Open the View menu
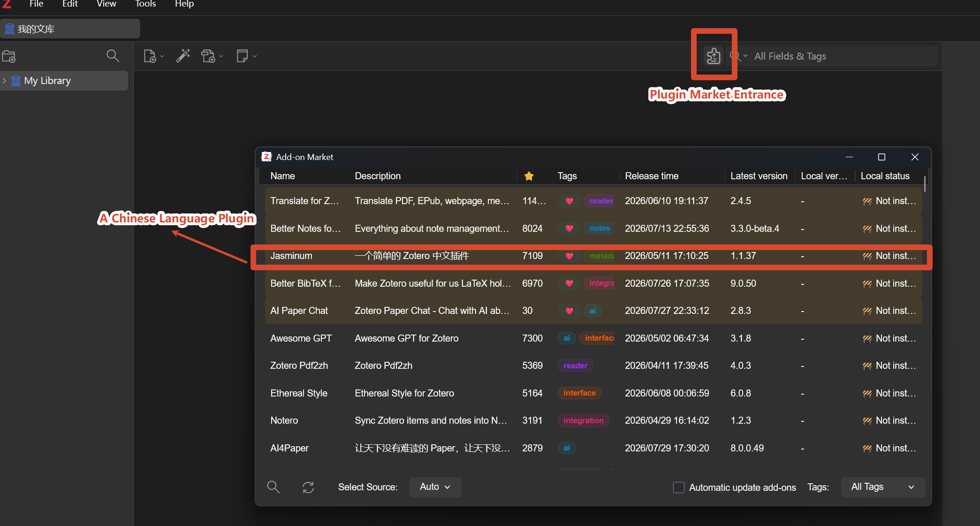Image resolution: width=980 pixels, height=526 pixels. click(x=106, y=4)
